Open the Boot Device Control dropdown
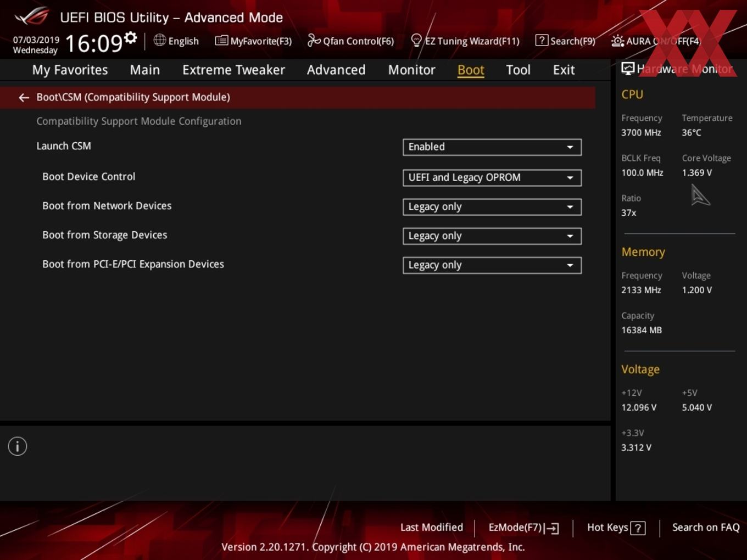747x560 pixels. pos(492,178)
